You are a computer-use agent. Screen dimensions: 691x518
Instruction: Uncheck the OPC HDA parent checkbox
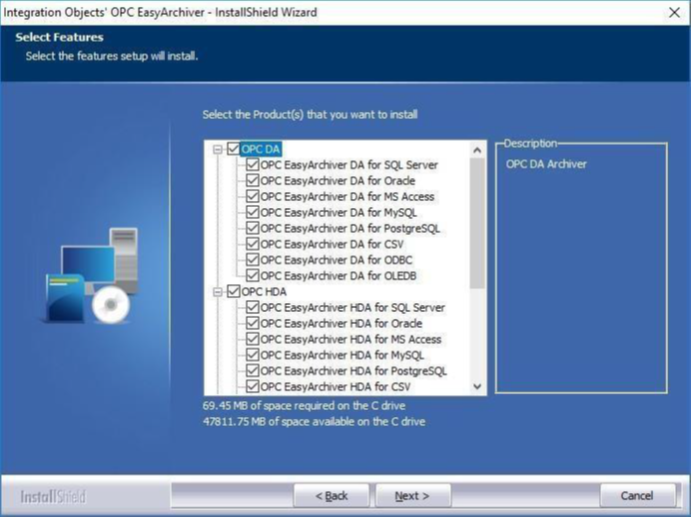(x=234, y=292)
